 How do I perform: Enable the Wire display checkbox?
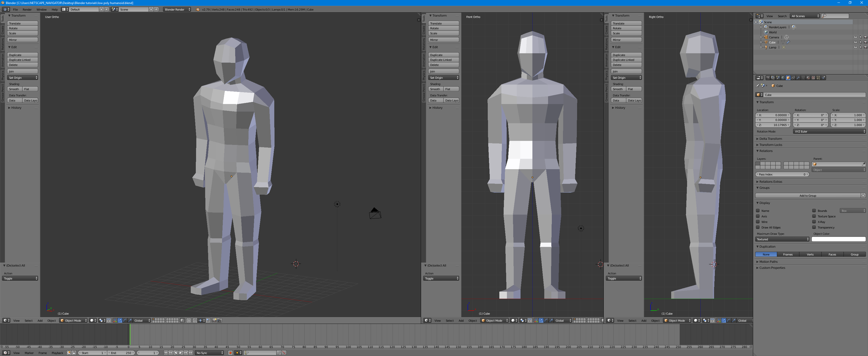pos(758,222)
